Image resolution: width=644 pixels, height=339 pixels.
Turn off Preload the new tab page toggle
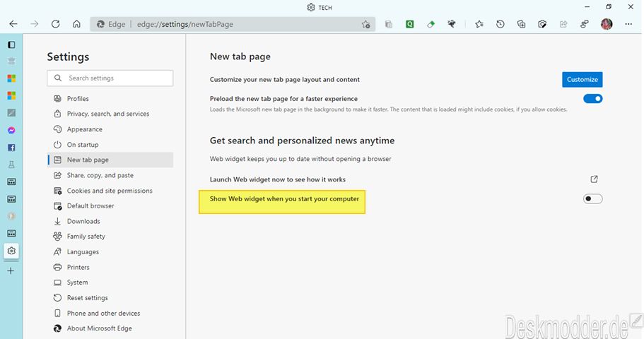[592, 98]
